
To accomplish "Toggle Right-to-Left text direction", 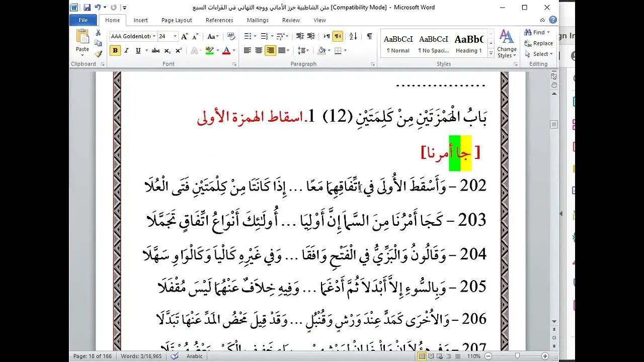I will (338, 36).
